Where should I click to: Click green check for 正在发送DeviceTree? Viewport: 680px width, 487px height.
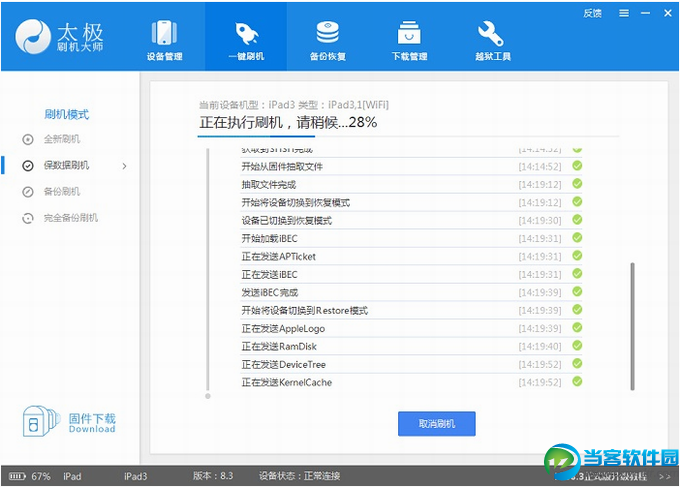[577, 364]
